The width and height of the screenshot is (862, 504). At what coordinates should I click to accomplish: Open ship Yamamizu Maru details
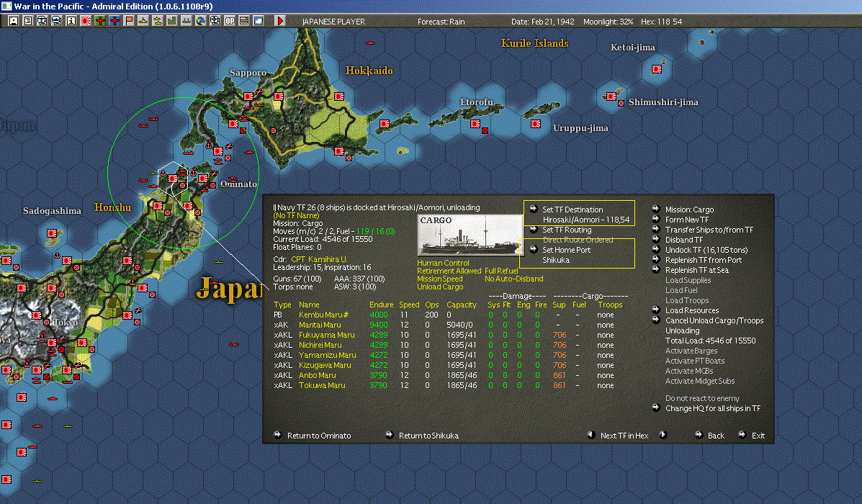click(327, 355)
